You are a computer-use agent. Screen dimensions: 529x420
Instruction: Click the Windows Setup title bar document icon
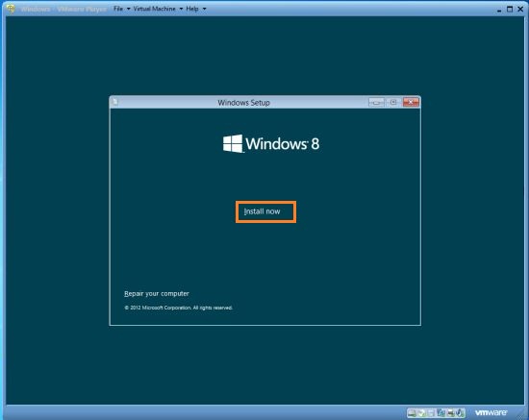(115, 102)
